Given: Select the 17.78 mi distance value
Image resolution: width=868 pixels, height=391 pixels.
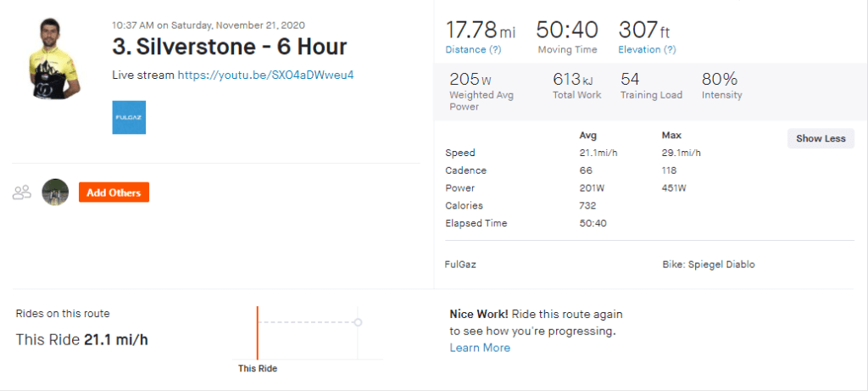Looking at the screenshot, I should click(480, 31).
